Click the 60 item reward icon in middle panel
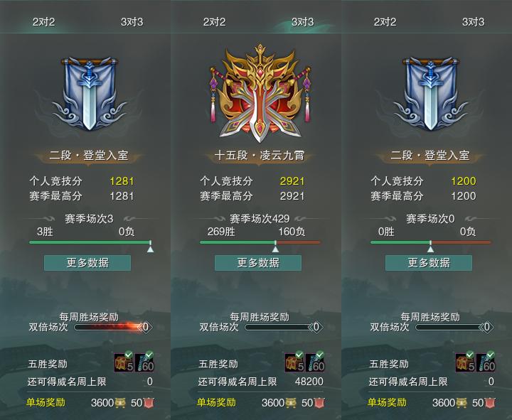 pyautogui.click(x=316, y=362)
